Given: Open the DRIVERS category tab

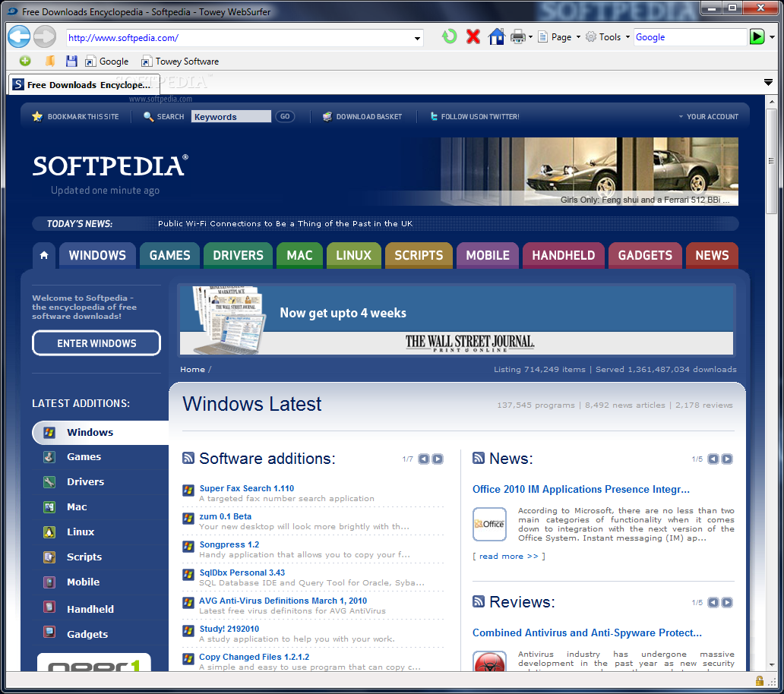Looking at the screenshot, I should 238,255.
